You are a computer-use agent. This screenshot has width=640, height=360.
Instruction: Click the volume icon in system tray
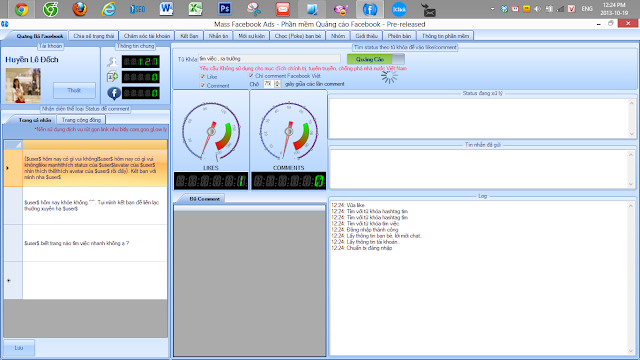(x=538, y=9)
